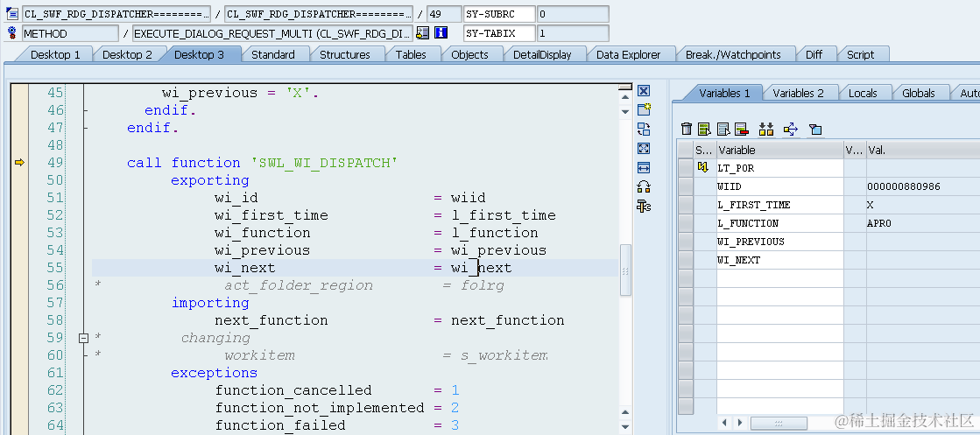Click the new tool icon with star
This screenshot has width=980, height=435.
pyautogui.click(x=644, y=110)
